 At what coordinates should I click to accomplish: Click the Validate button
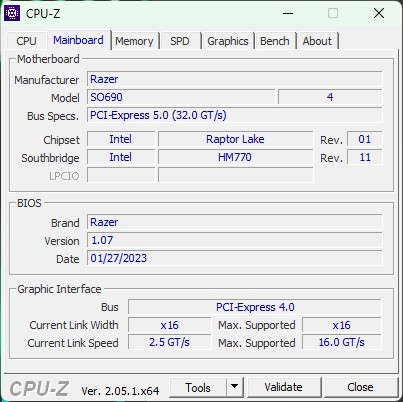pos(284,387)
